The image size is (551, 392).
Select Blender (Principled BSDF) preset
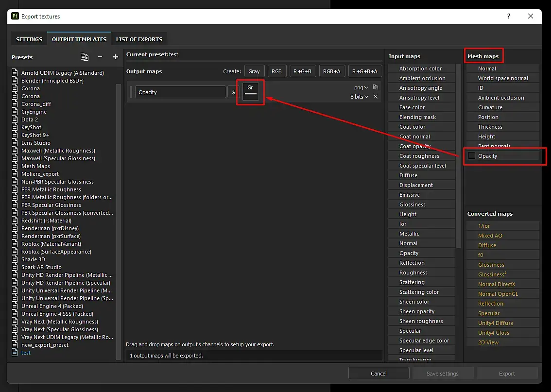(52, 81)
